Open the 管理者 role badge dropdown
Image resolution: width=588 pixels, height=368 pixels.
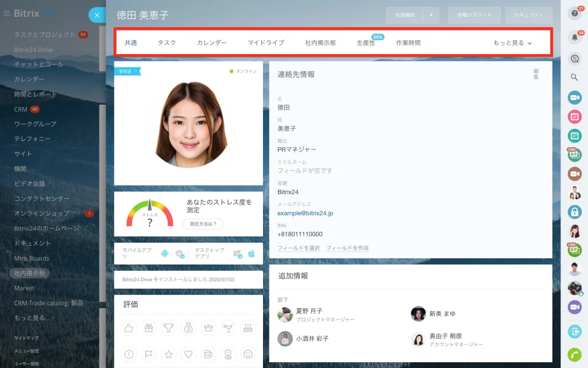(127, 71)
